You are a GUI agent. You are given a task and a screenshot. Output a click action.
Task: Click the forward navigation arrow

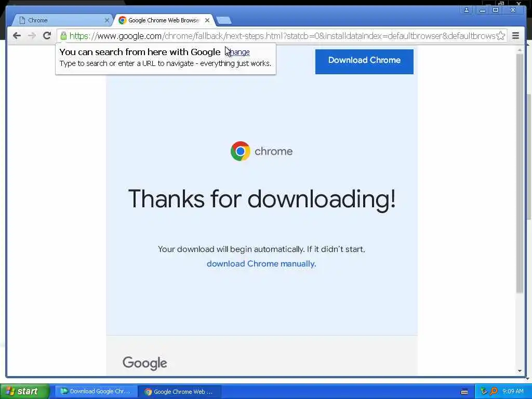click(32, 36)
